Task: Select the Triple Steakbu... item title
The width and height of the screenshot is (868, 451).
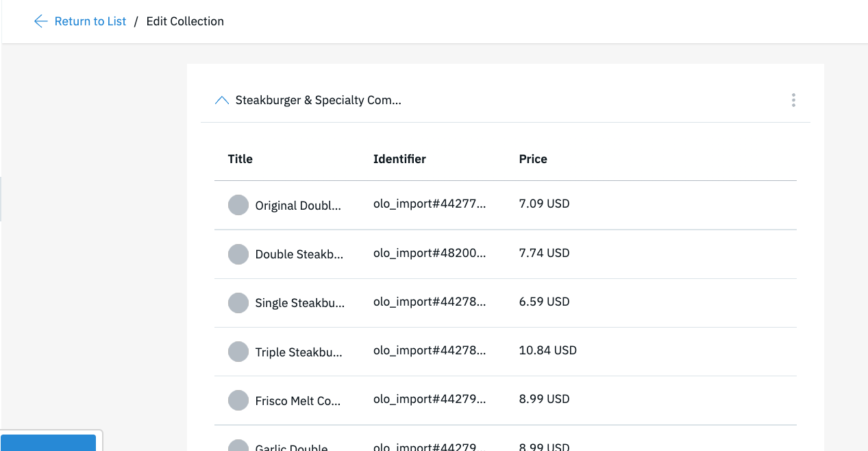Action: pyautogui.click(x=299, y=352)
